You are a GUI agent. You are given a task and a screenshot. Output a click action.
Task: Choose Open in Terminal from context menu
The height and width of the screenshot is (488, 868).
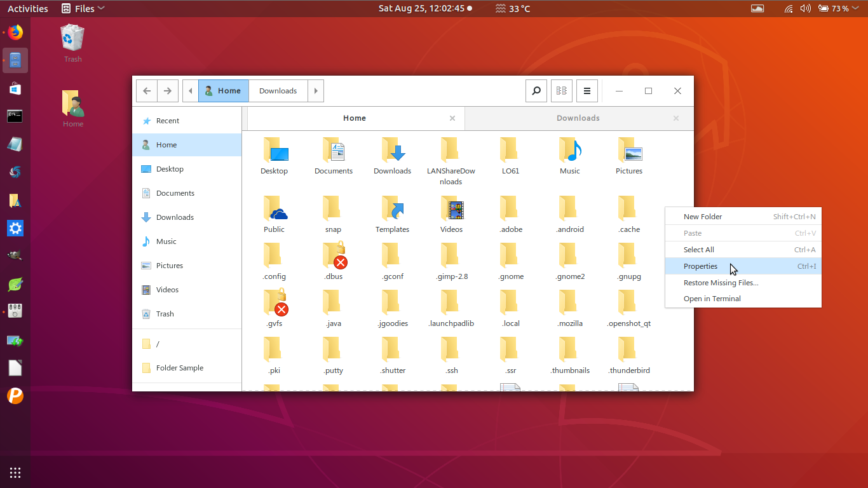pos(712,298)
